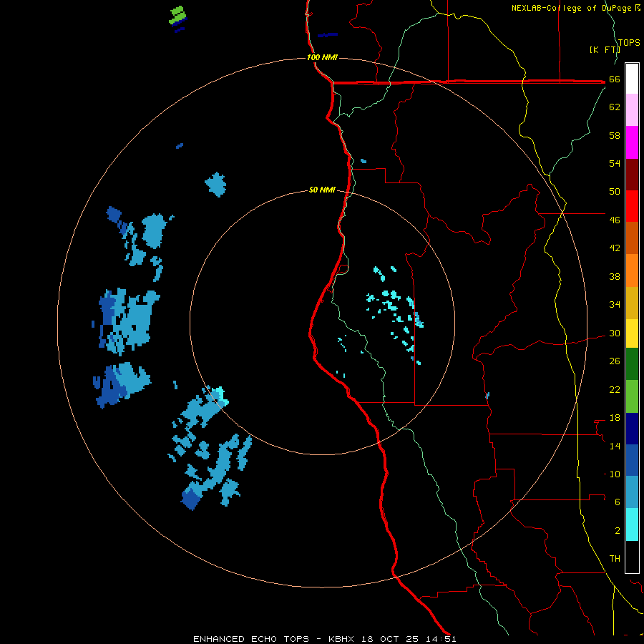Click legend value 6
The height and width of the screenshot is (644, 644).
coord(618,502)
